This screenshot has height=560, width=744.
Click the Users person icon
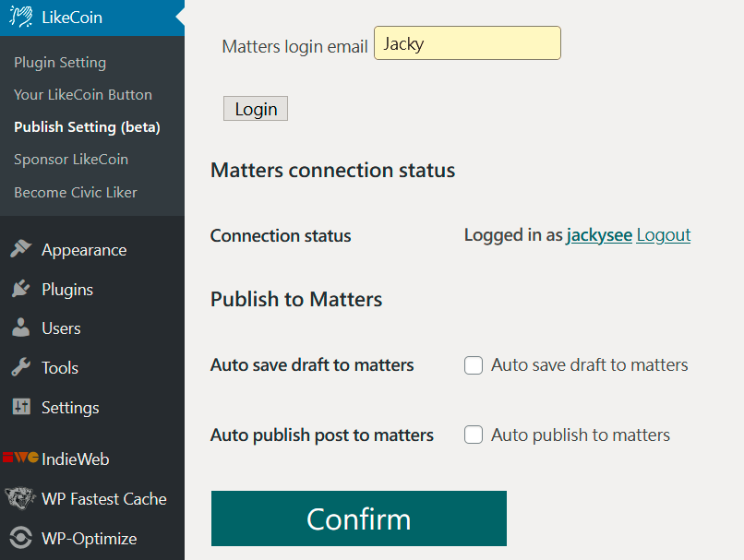click(x=21, y=328)
